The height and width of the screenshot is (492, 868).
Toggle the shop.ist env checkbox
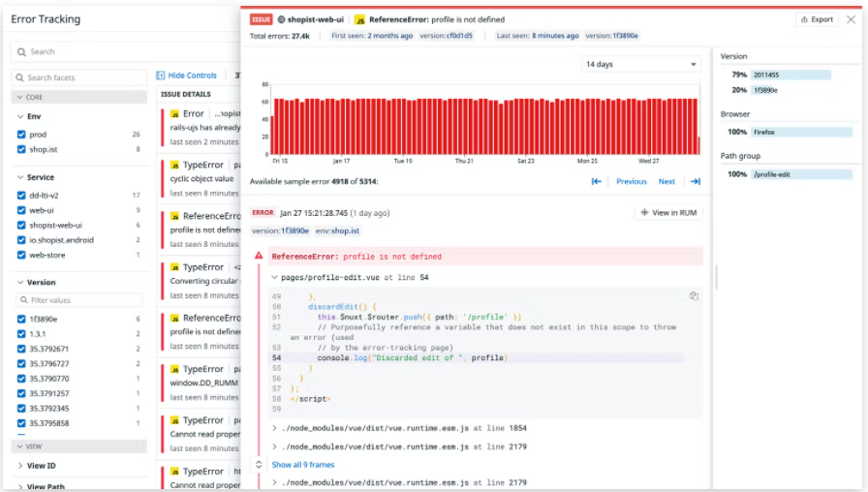coord(21,149)
